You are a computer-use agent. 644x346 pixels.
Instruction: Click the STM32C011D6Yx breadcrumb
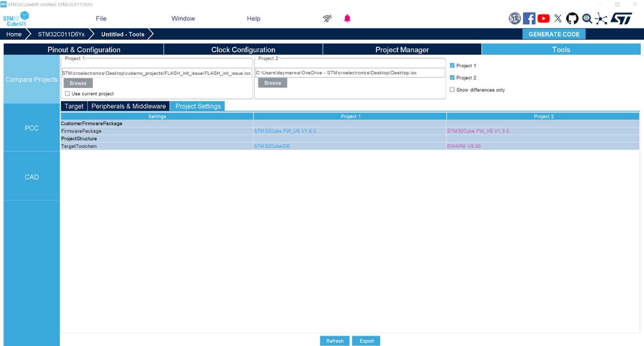(x=61, y=34)
